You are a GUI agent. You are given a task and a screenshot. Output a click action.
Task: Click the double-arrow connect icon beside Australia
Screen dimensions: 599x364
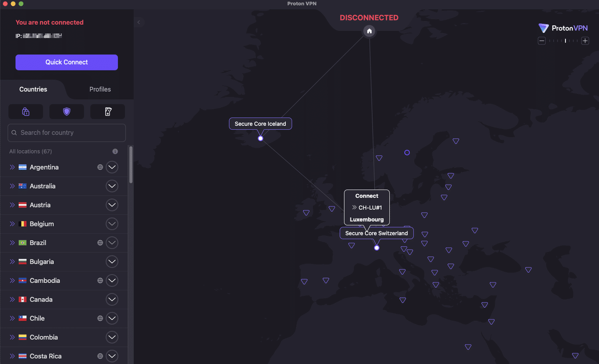click(x=12, y=186)
